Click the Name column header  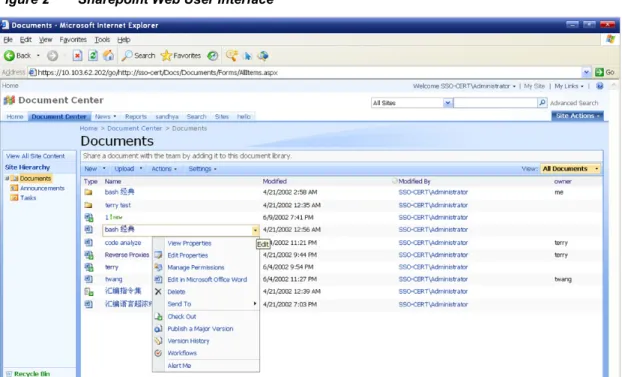click(x=113, y=181)
